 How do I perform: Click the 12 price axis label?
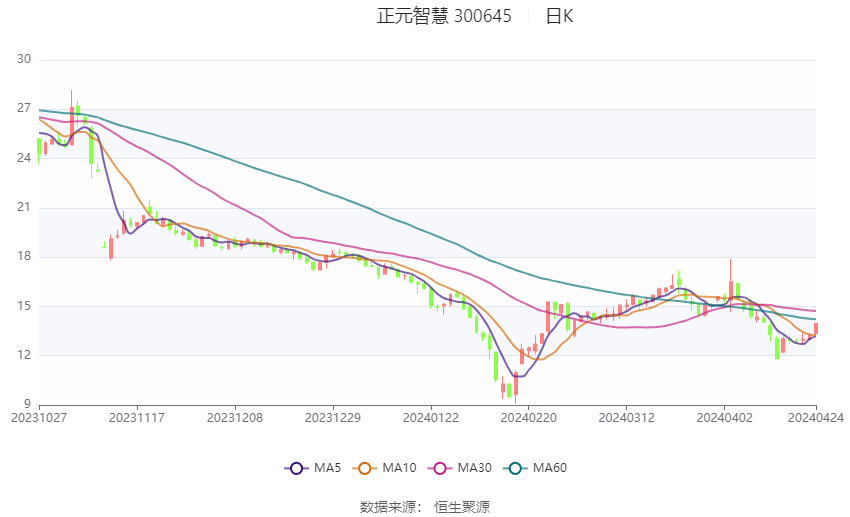[x=24, y=355]
